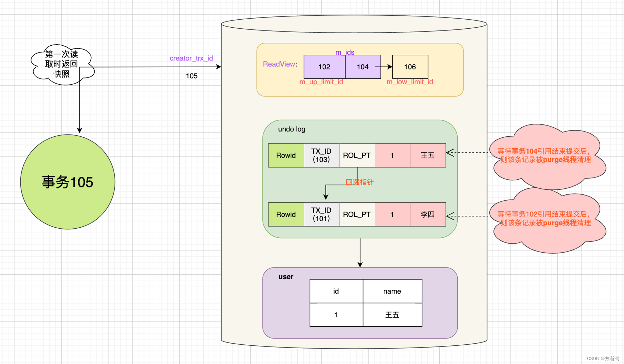Click ROL_PT cell in the 103 row

click(357, 155)
